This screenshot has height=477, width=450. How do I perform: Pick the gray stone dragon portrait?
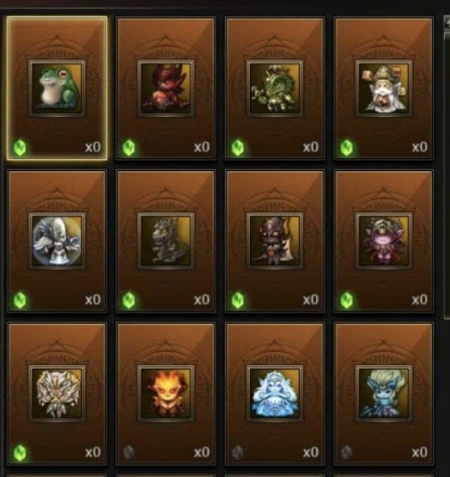(x=166, y=241)
